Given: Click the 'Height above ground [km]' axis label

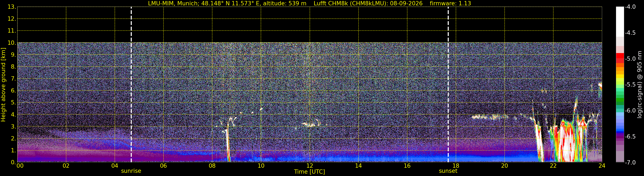Looking at the screenshot, I should pyautogui.click(x=3, y=85).
